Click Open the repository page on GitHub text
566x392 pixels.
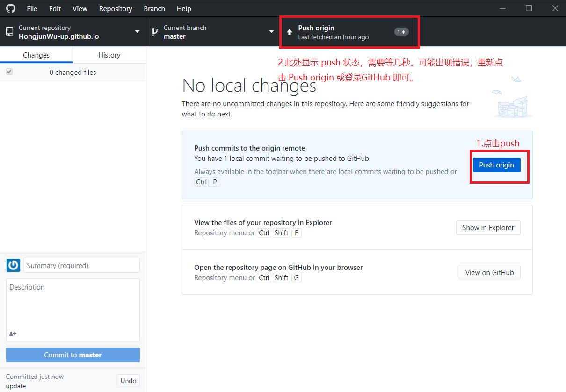pyautogui.click(x=278, y=268)
